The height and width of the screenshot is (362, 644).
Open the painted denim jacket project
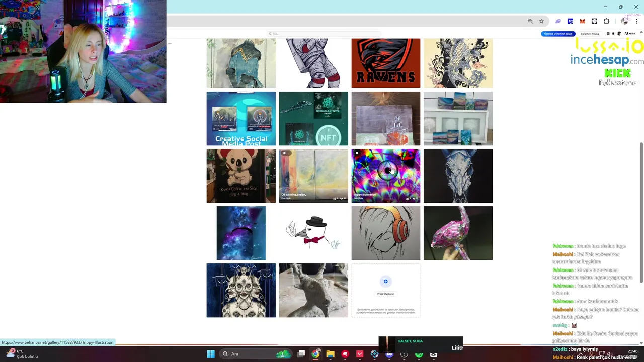click(241, 63)
